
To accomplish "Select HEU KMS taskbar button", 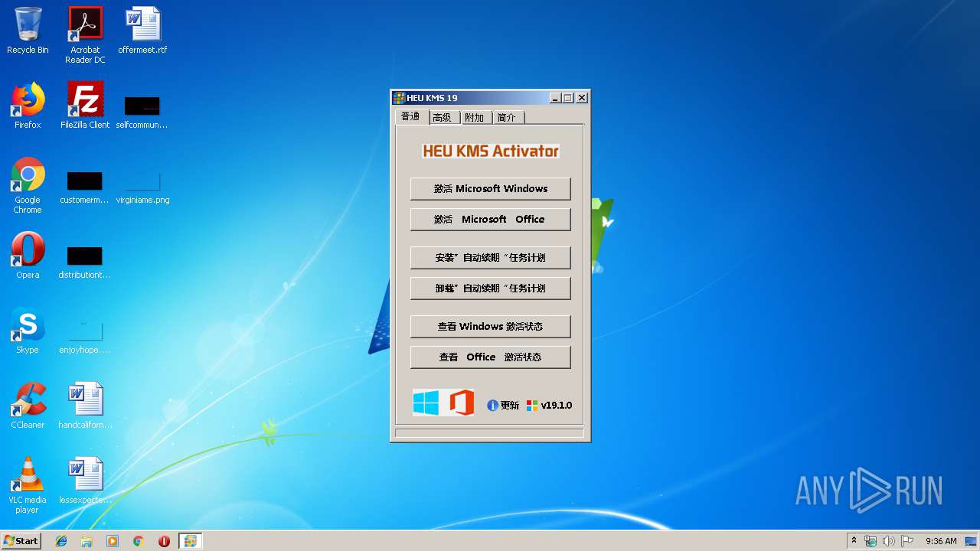I will (190, 541).
